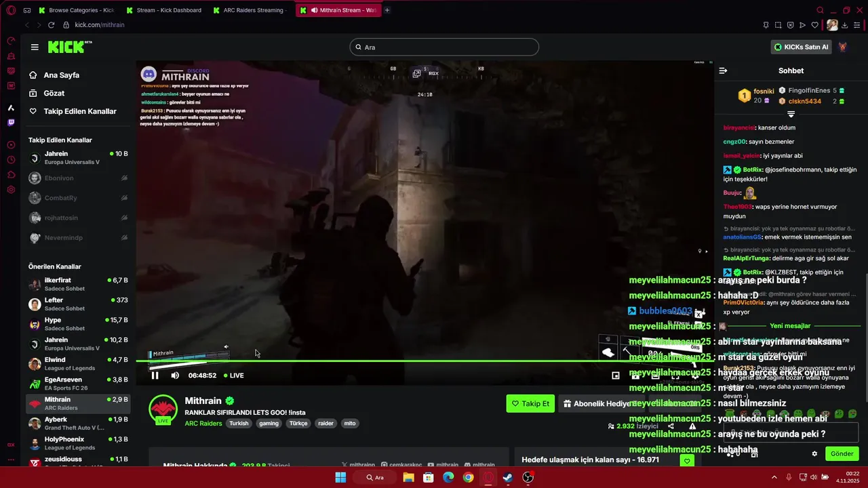Mute the stream volume
868x488 pixels.
175,375
